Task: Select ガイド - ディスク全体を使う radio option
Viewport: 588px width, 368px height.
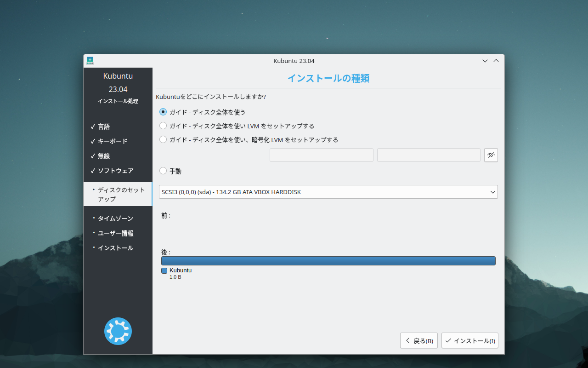Action: pyautogui.click(x=203, y=112)
